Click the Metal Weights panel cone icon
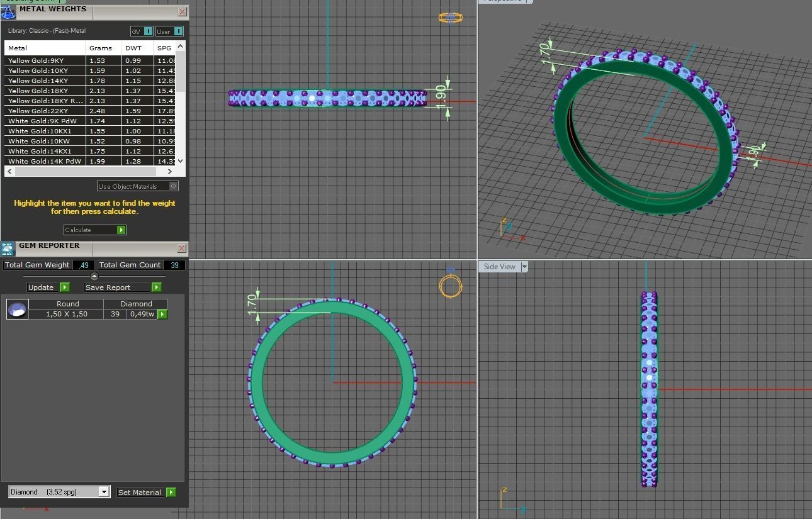This screenshot has width=812, height=519. (x=8, y=11)
